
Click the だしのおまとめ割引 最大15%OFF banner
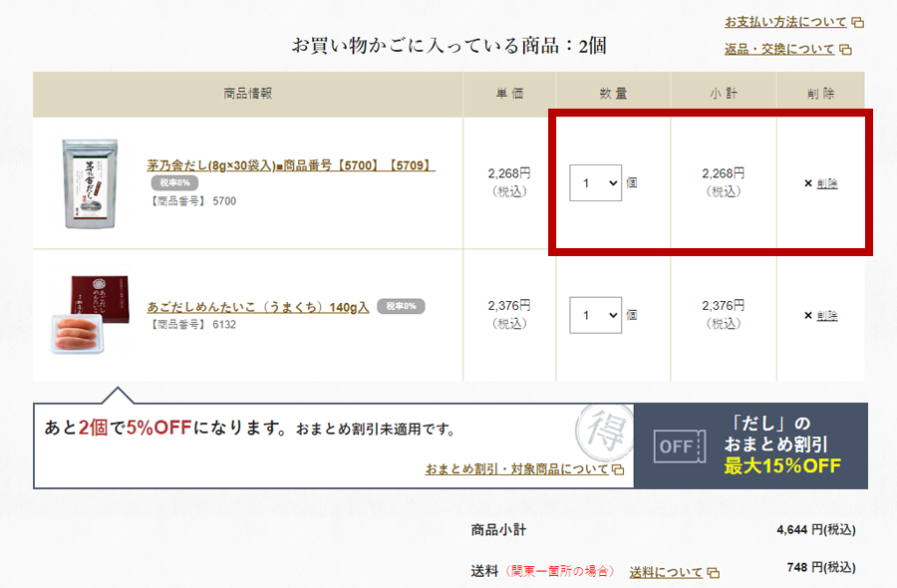751,445
